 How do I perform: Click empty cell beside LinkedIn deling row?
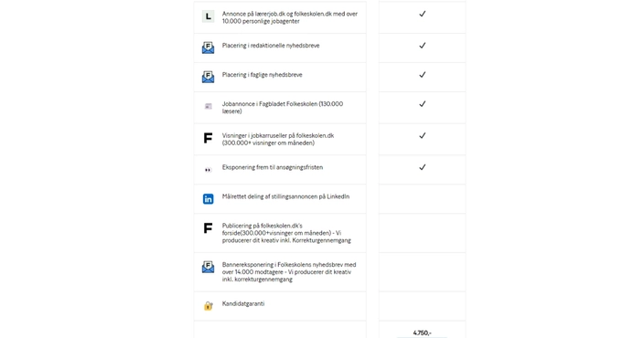coord(423,199)
